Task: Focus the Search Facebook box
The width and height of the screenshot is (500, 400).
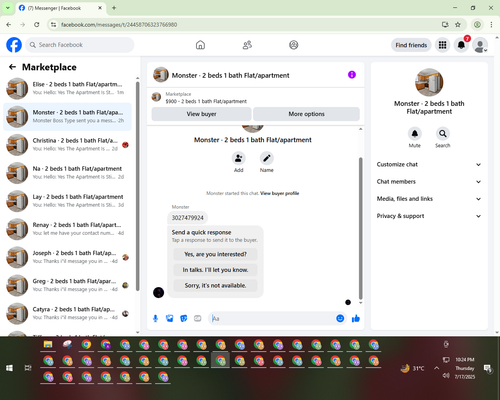Action: click(80, 45)
